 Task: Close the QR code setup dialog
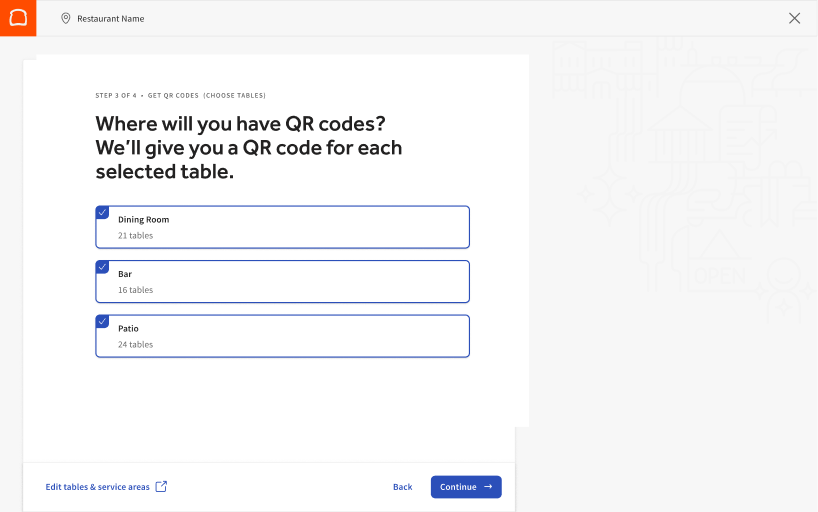[795, 18]
